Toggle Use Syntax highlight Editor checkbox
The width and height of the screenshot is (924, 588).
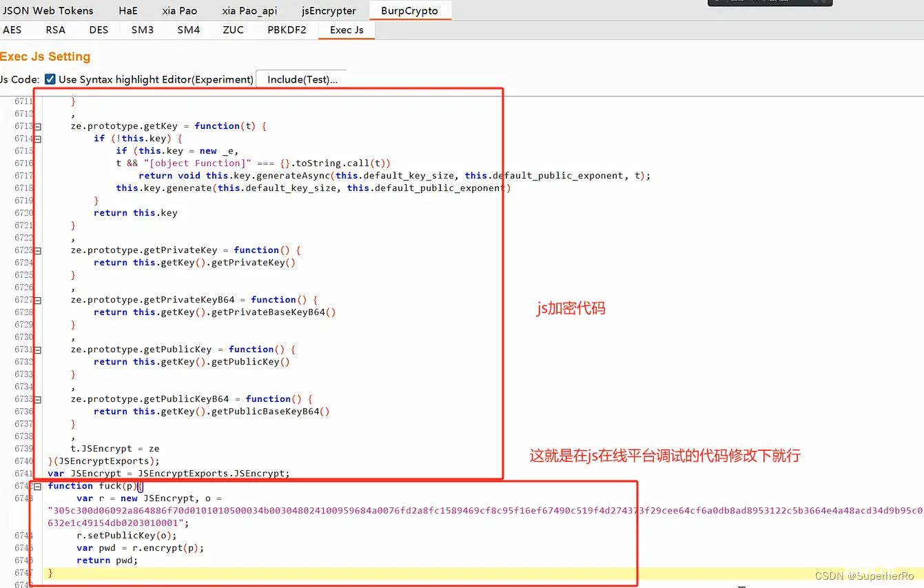[50, 79]
